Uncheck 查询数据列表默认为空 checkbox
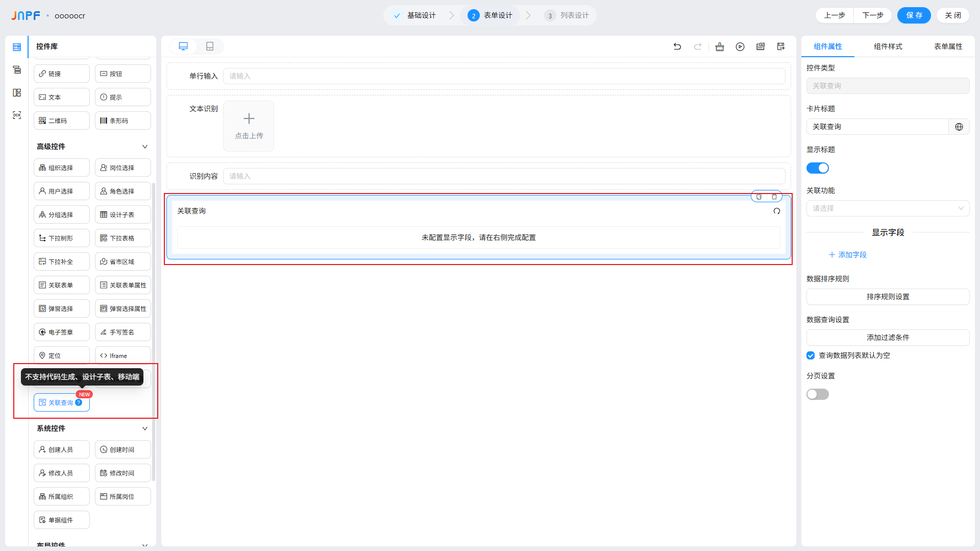 [x=811, y=355]
